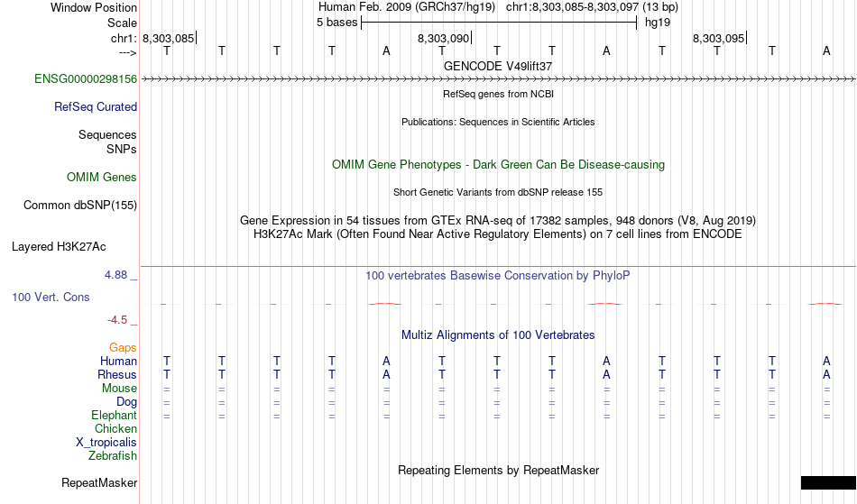Click the hg19 label beside scale bar

point(658,23)
